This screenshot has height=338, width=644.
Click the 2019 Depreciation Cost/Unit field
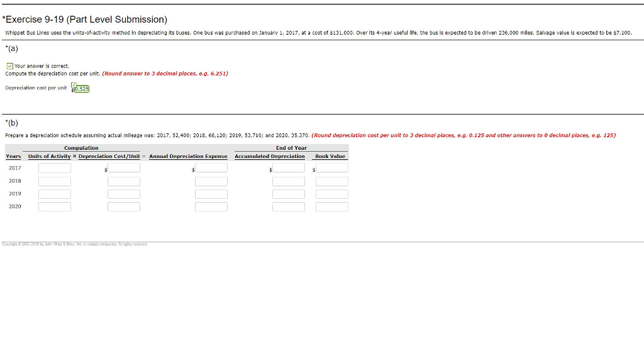coord(124,194)
